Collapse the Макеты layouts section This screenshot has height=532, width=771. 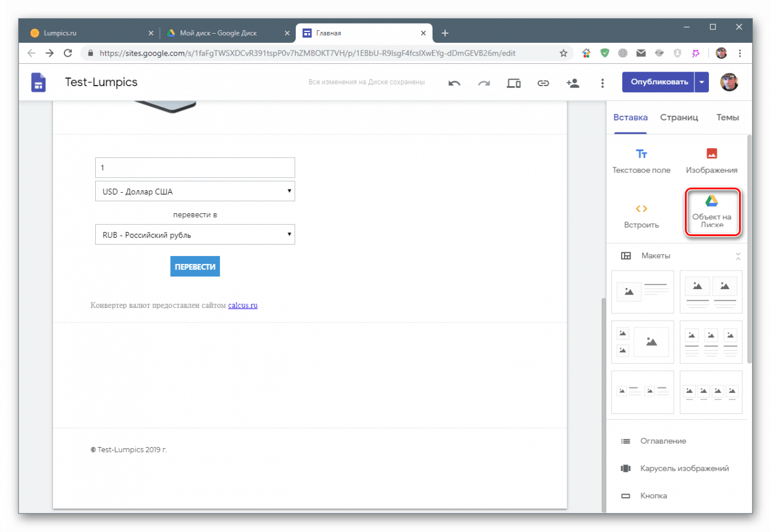pyautogui.click(x=738, y=256)
